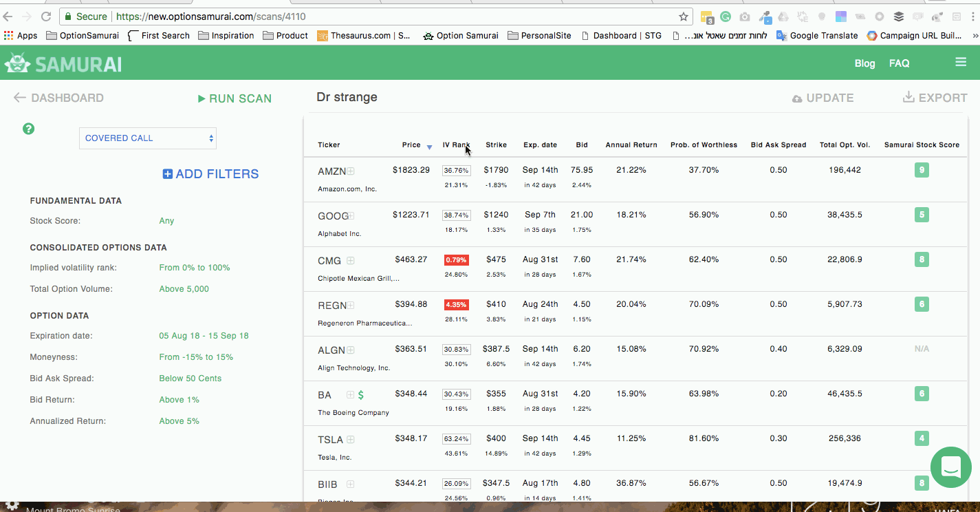Sort by the IV Rank column header

click(x=456, y=145)
